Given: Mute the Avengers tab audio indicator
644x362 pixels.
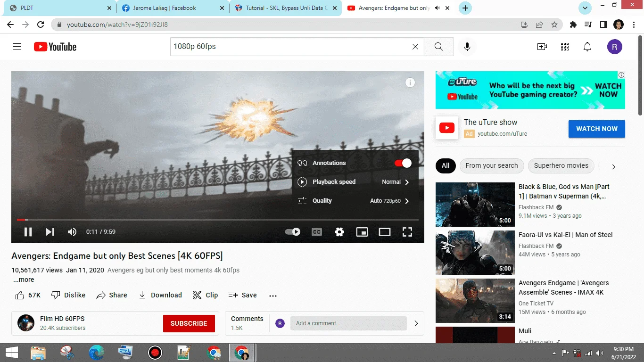Looking at the screenshot, I should [x=438, y=8].
